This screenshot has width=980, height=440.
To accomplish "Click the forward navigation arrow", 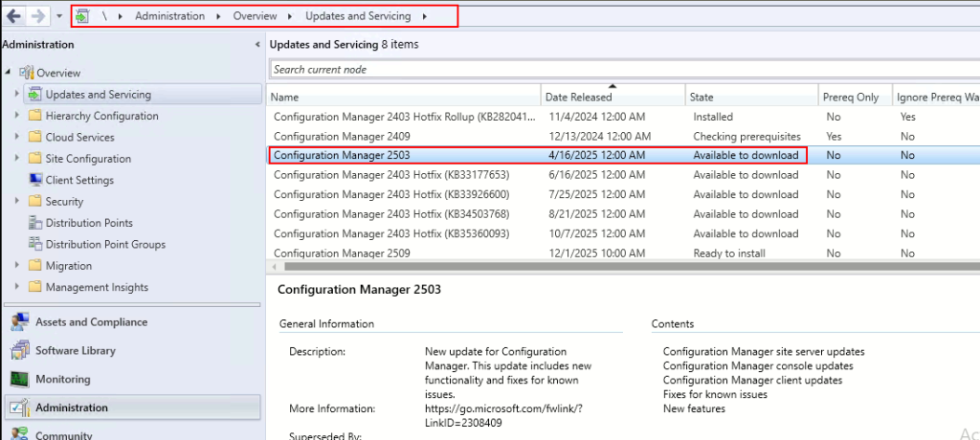I will pos(37,16).
